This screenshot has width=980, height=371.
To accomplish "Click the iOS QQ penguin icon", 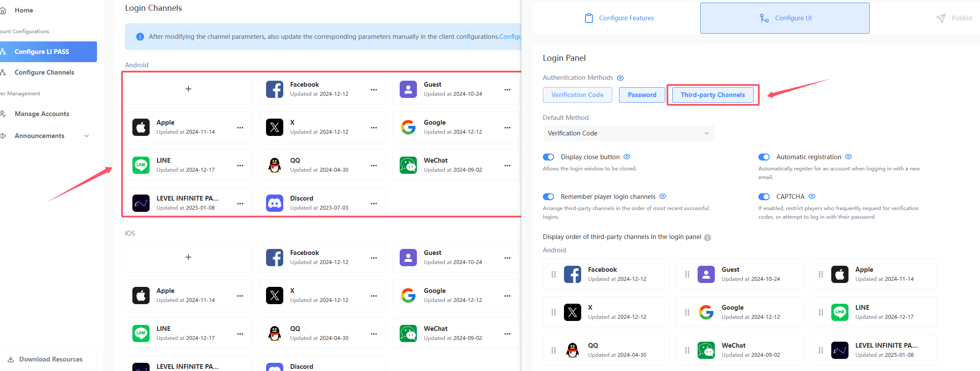I will (x=274, y=333).
